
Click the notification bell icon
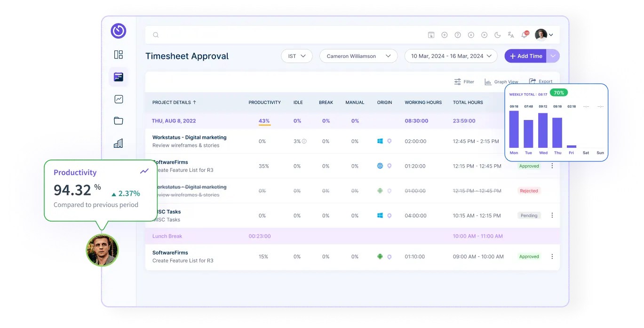tap(524, 35)
